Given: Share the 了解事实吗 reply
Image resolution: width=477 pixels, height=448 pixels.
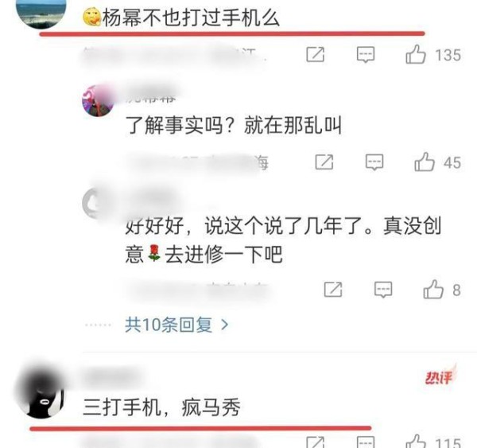Looking at the screenshot, I should (324, 162).
